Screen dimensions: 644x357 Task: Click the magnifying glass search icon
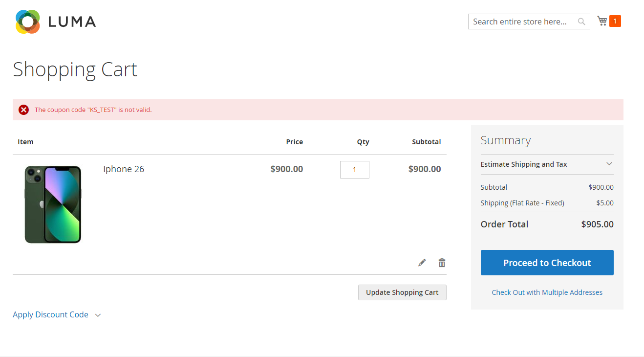click(x=581, y=22)
